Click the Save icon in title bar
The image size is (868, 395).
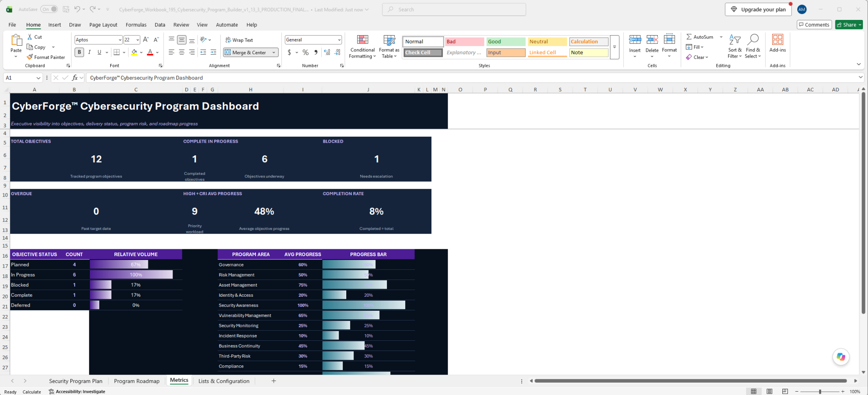(x=66, y=9)
